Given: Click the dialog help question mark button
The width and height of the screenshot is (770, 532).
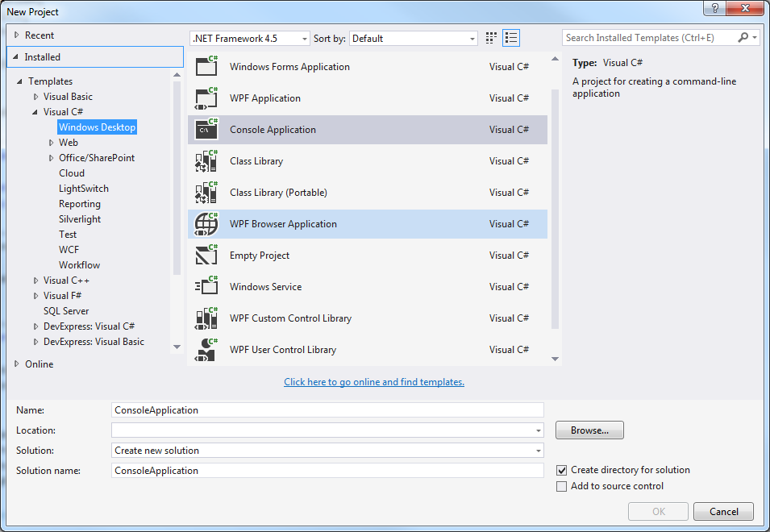Looking at the screenshot, I should click(714, 8).
